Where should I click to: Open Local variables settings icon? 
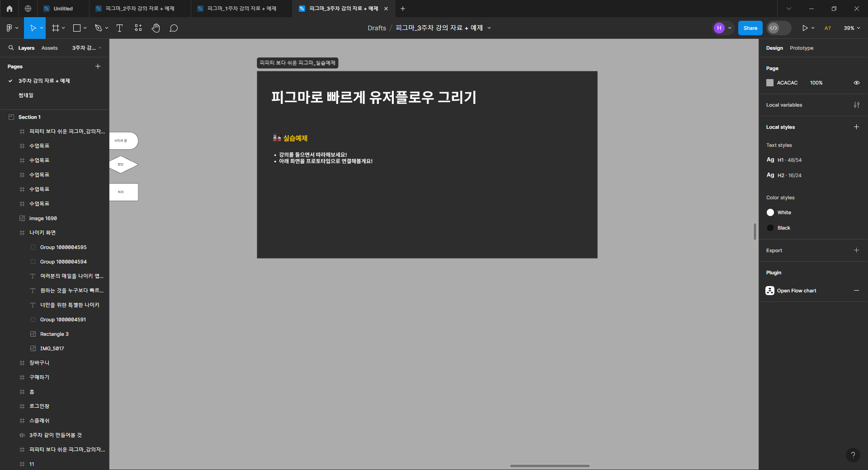pyautogui.click(x=856, y=105)
